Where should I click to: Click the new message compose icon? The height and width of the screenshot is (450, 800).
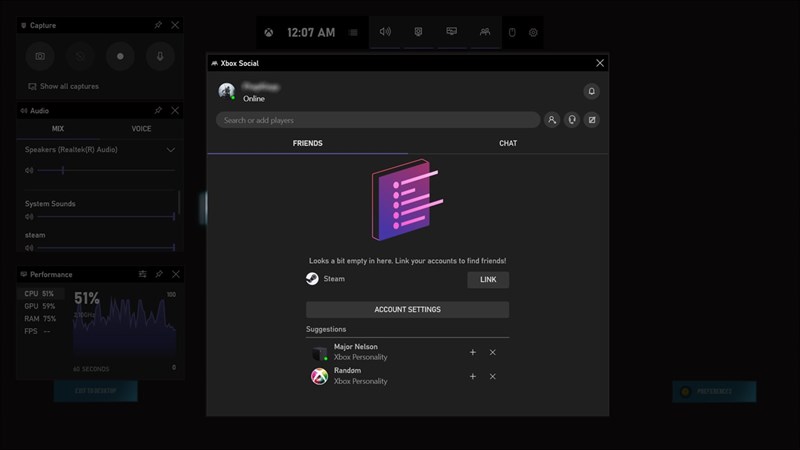coord(592,120)
